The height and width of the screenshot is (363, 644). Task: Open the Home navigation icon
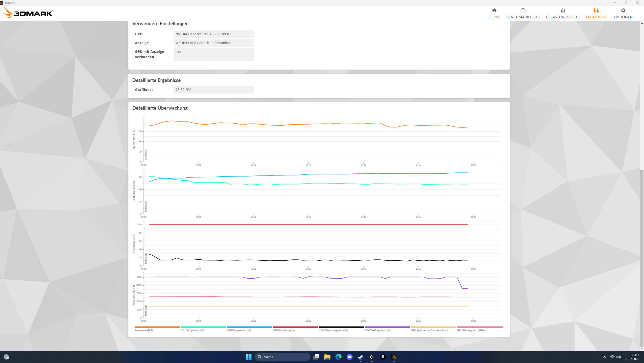494,13
